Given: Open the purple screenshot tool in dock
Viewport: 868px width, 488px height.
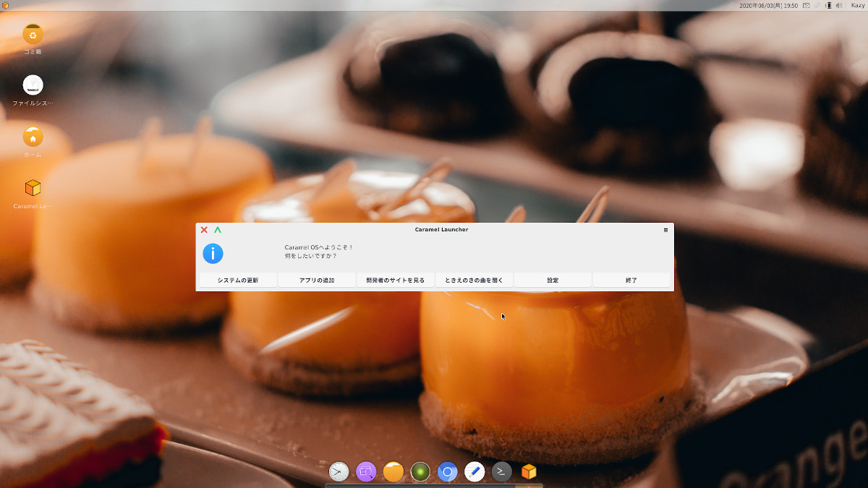Looking at the screenshot, I should pos(366,472).
